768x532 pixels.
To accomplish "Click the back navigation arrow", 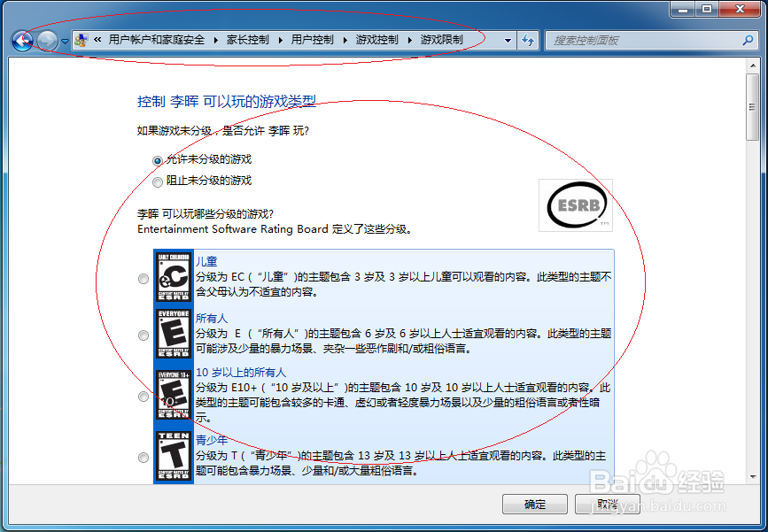I will tap(21, 40).
